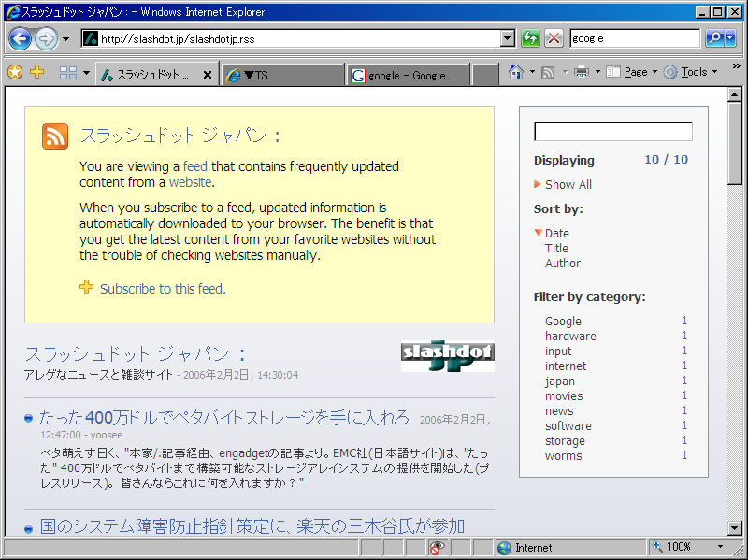
Task: Click the vertical scrollbar thumb
Action: click(x=735, y=143)
